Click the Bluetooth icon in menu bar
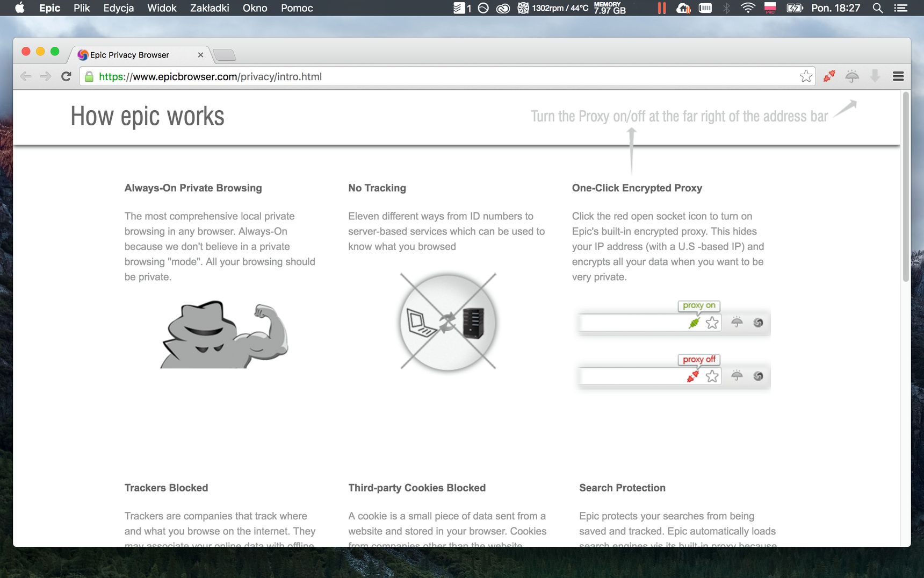The image size is (924, 578). click(726, 8)
